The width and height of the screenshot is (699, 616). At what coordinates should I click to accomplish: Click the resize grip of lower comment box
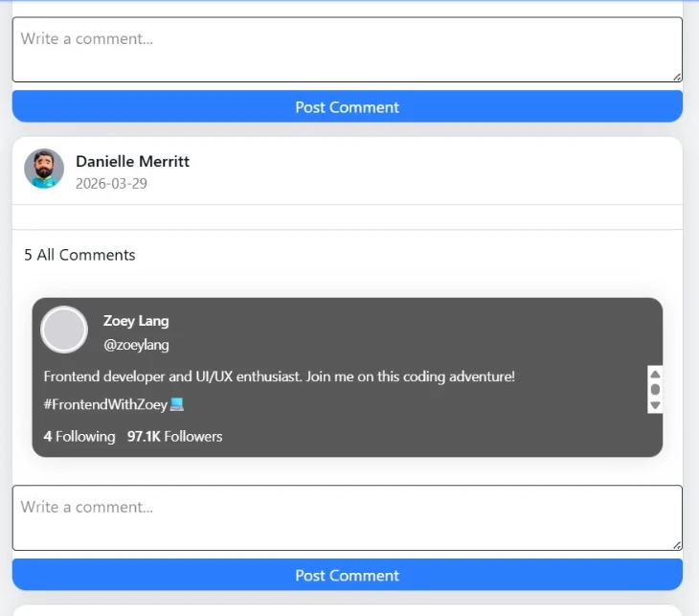677,545
